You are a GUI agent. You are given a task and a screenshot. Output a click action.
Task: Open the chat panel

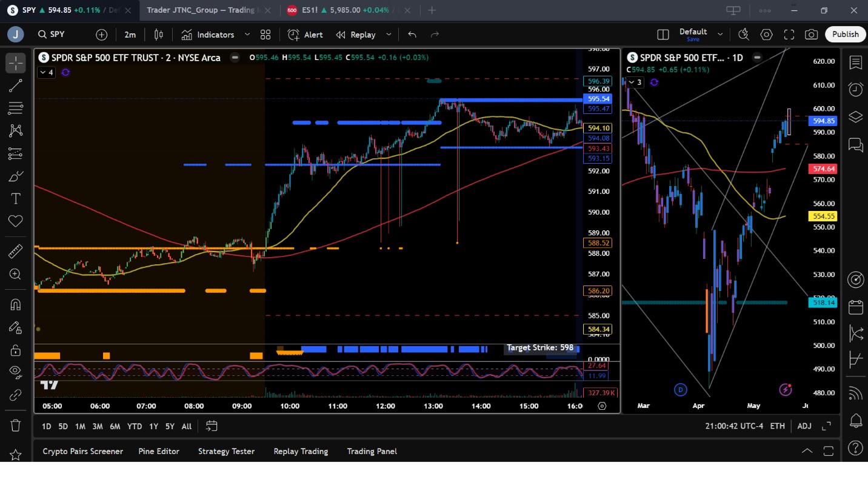click(855, 144)
